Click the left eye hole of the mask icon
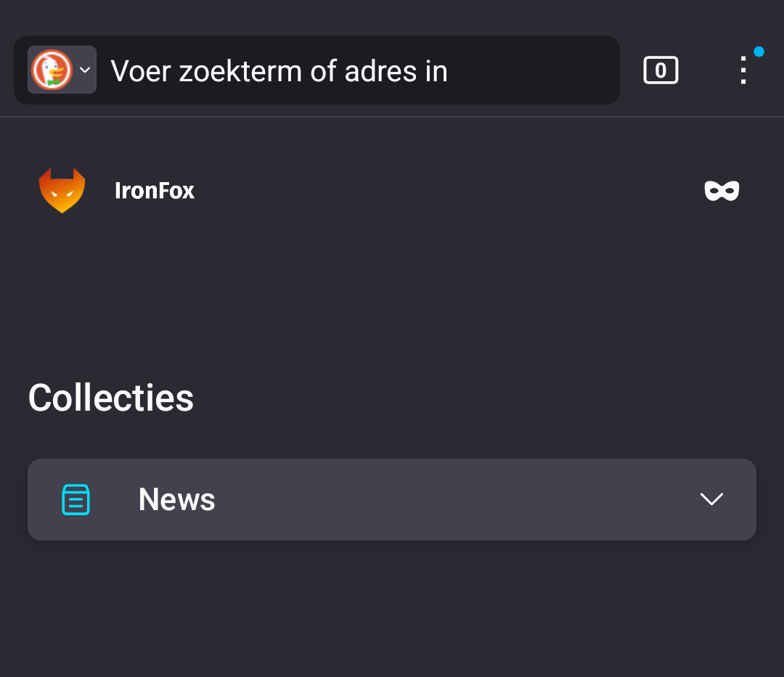Screen dimensions: 784x677 [x=714, y=191]
